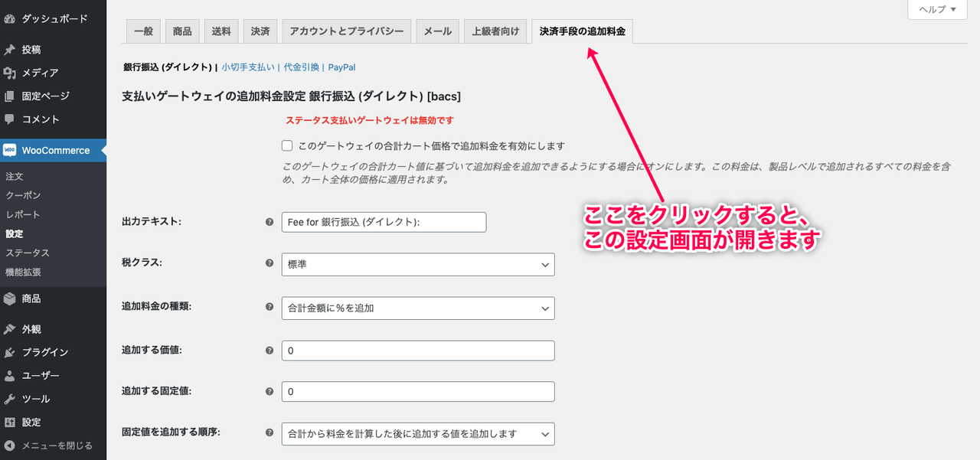Click the 追加する固定値 input field
The width and height of the screenshot is (980, 460).
pos(418,392)
